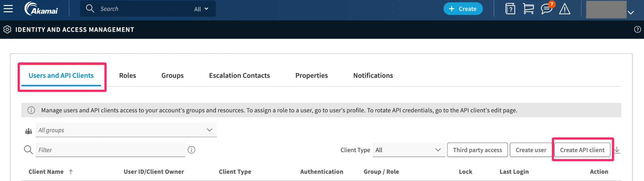Click the User ID/Client Owner column header
Screen dimensions: 644x181
154,172
